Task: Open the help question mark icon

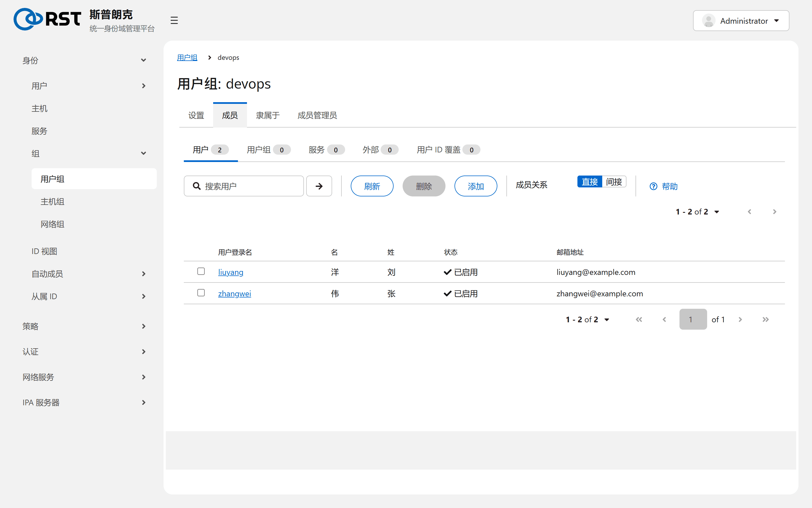Action: (653, 186)
